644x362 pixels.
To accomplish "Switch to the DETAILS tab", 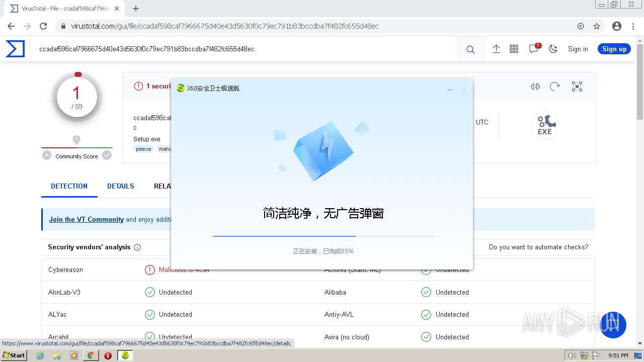I will [x=120, y=186].
